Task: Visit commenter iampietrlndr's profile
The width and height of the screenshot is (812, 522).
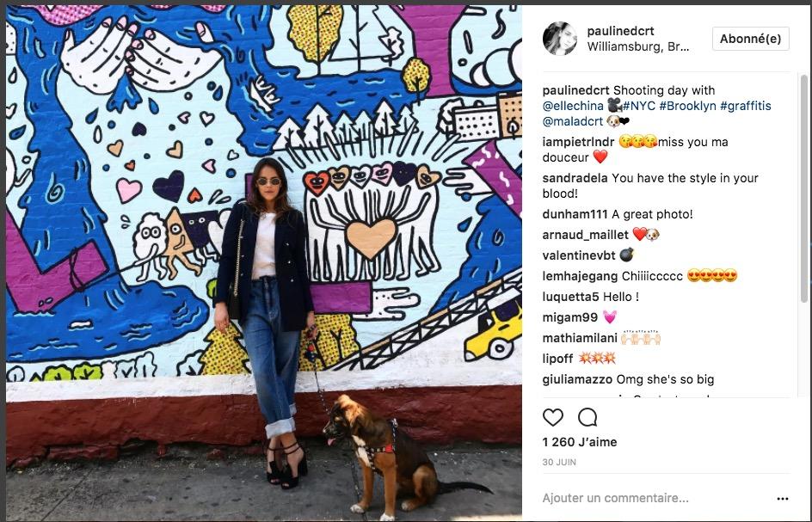Action: pyautogui.click(x=578, y=142)
